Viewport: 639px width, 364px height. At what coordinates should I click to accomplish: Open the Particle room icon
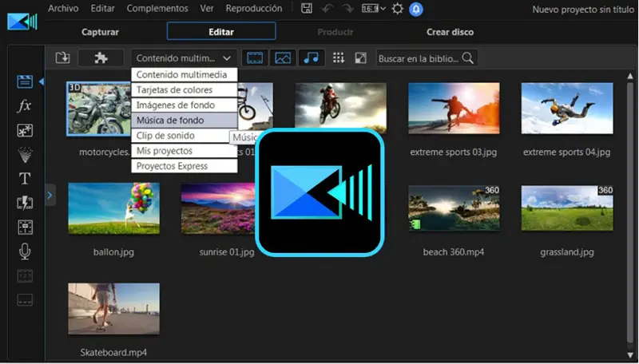coord(25,154)
